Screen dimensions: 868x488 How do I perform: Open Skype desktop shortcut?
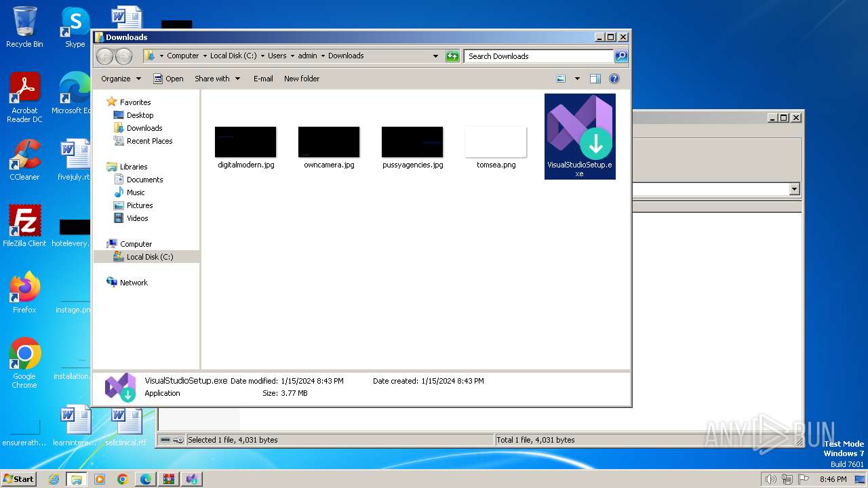pyautogui.click(x=75, y=27)
